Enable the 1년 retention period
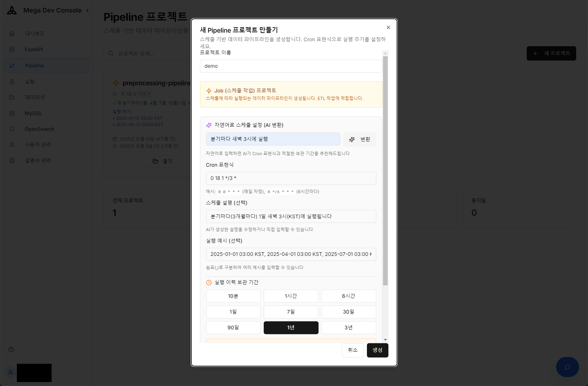The width and height of the screenshot is (588, 386). pos(291,328)
